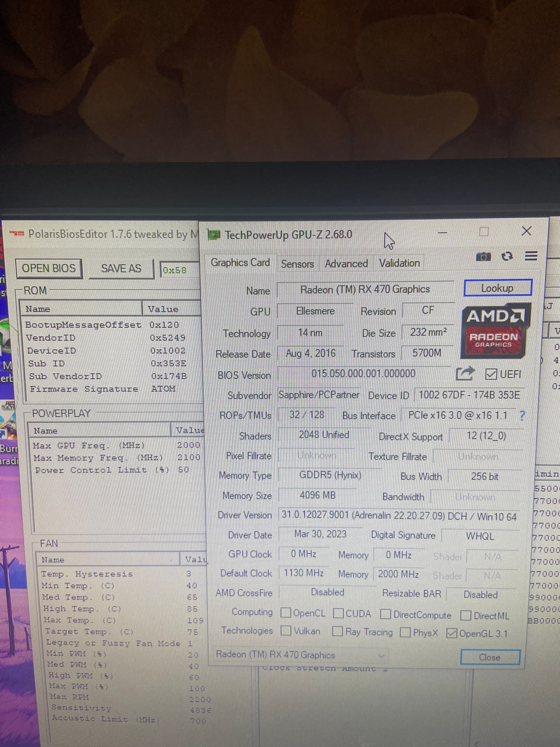The height and width of the screenshot is (747, 560).
Task: Switch to the Advanced tab
Action: (x=346, y=263)
